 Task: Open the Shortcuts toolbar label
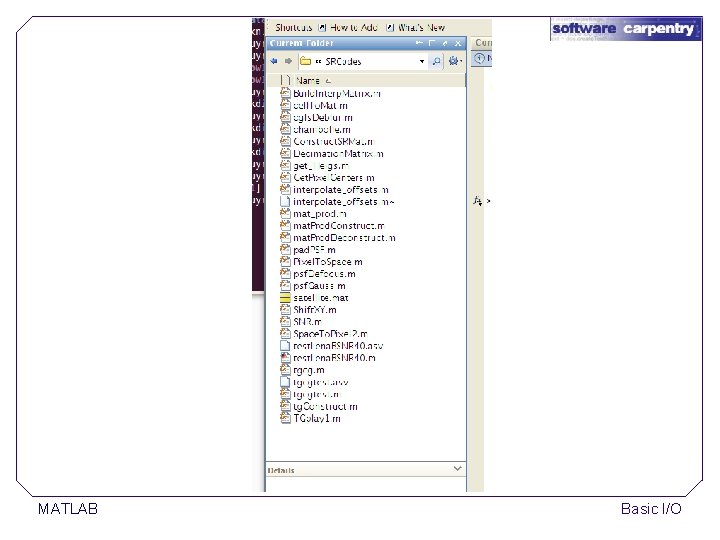click(293, 28)
